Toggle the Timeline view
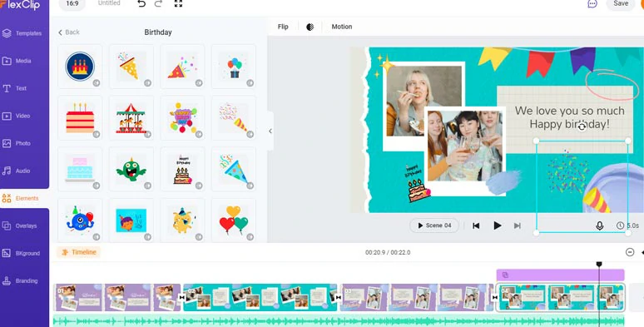Viewport: 644px width, 327px height. pyautogui.click(x=79, y=252)
